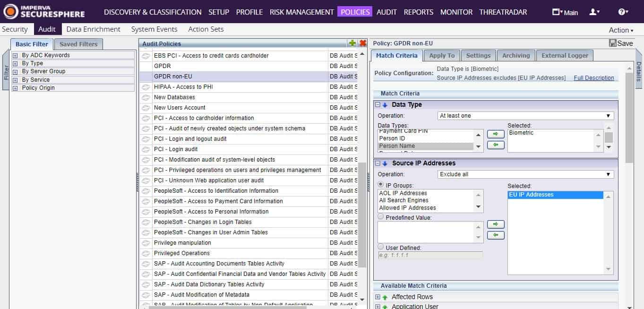Click the red X delete policy icon
Viewport: 644px width, 309px height.
point(363,43)
